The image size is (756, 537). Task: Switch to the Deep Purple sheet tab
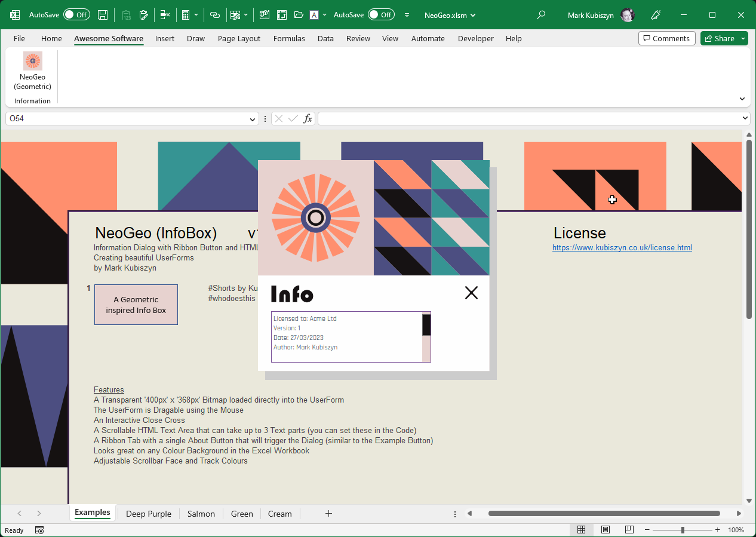click(148, 514)
